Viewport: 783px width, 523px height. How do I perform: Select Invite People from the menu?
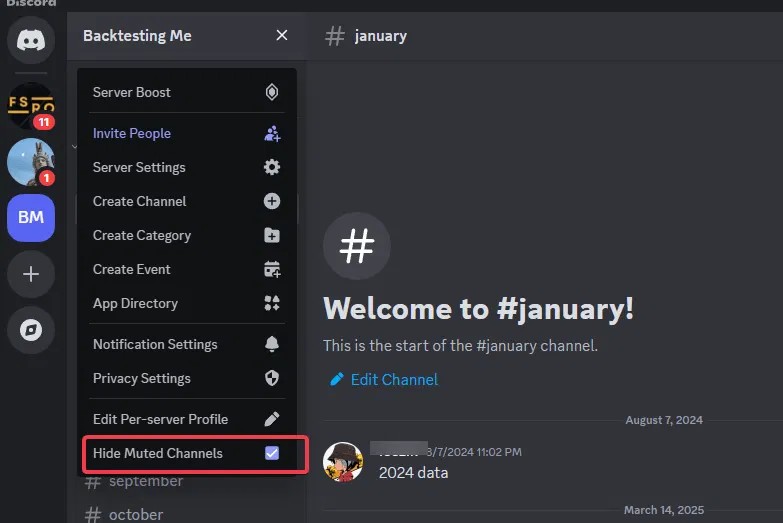coord(132,133)
